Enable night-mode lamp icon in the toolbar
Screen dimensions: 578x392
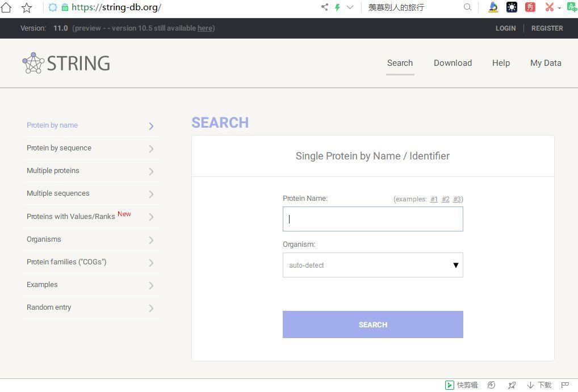(x=512, y=7)
